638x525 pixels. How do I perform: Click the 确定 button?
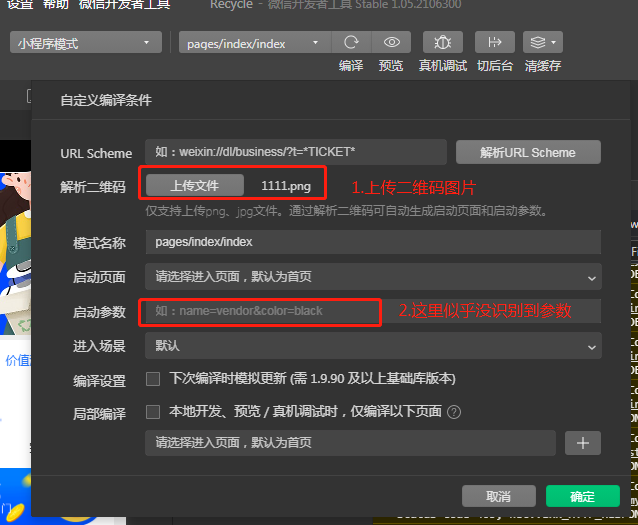point(583,496)
